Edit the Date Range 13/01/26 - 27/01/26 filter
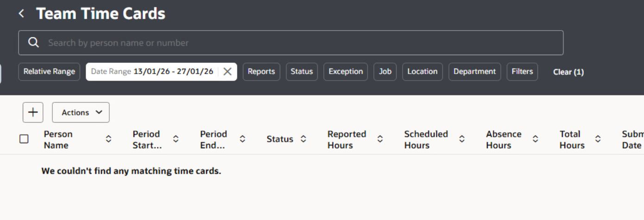 coord(152,72)
